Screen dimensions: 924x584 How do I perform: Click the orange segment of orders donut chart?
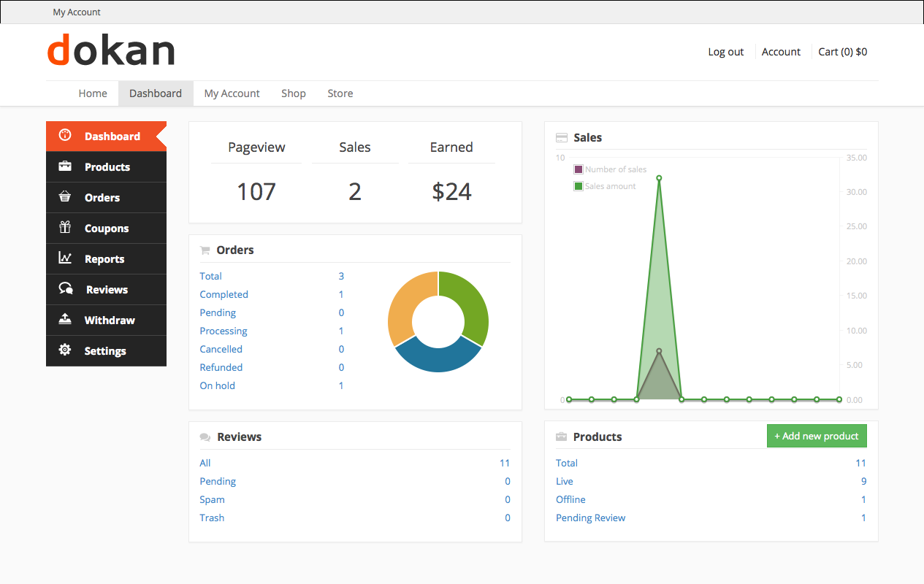pos(406,303)
